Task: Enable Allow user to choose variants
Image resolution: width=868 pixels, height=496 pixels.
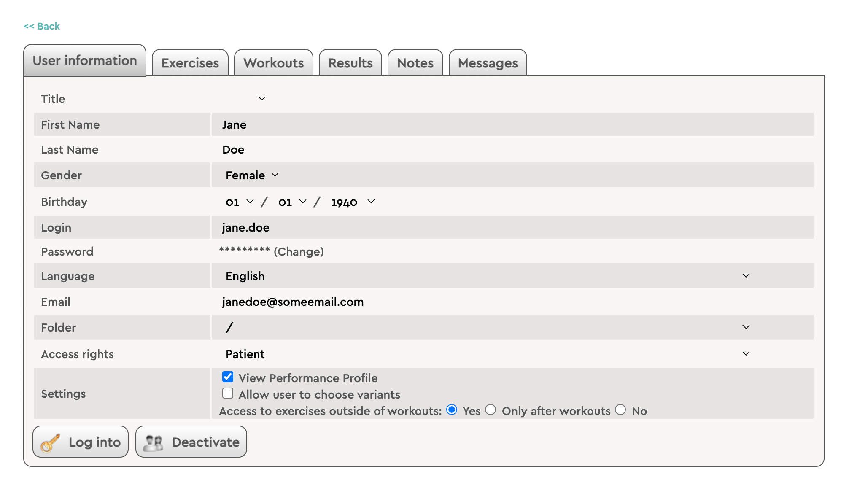Action: pyautogui.click(x=228, y=393)
